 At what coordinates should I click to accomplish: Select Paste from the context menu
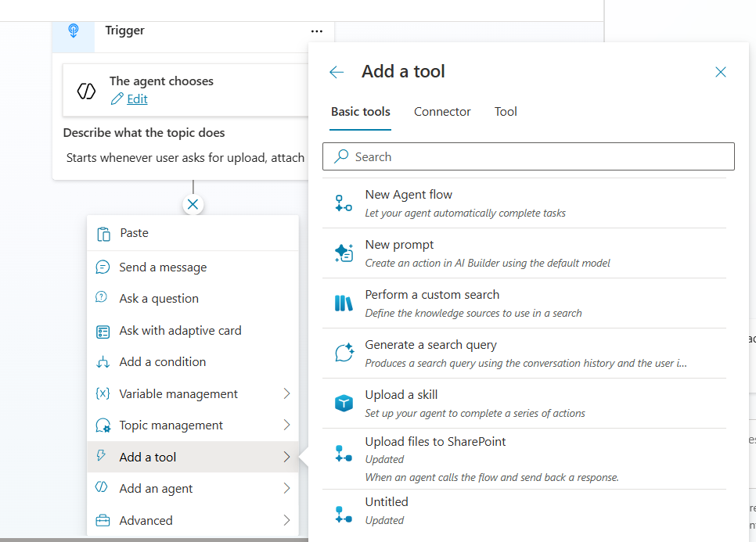click(133, 232)
